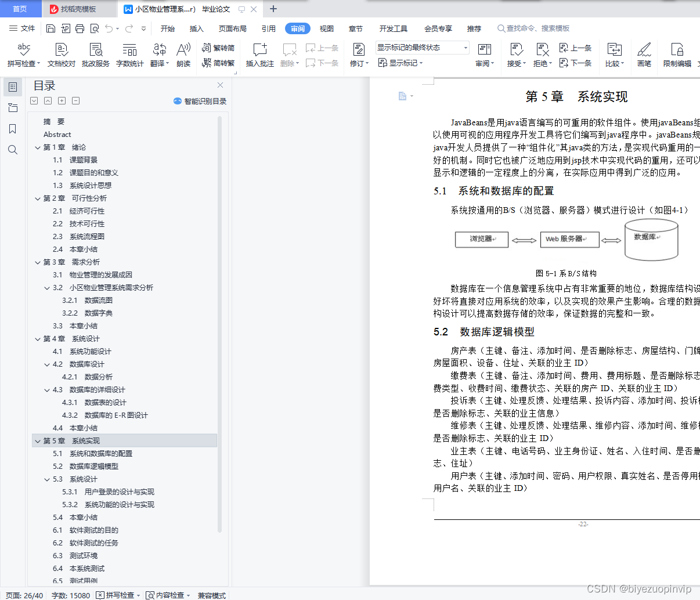Open the bookmark icon in left sidebar
This screenshot has height=600, width=700.
click(13, 129)
